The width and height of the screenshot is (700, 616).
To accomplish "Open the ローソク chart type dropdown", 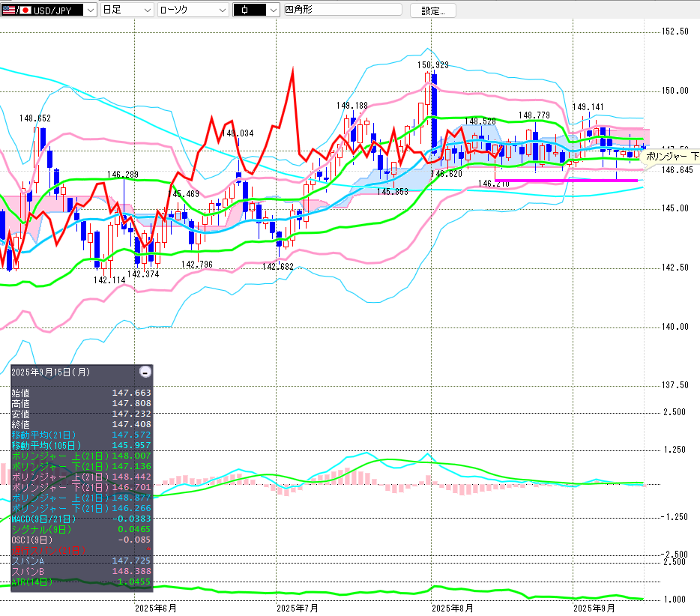I will 193,10.
